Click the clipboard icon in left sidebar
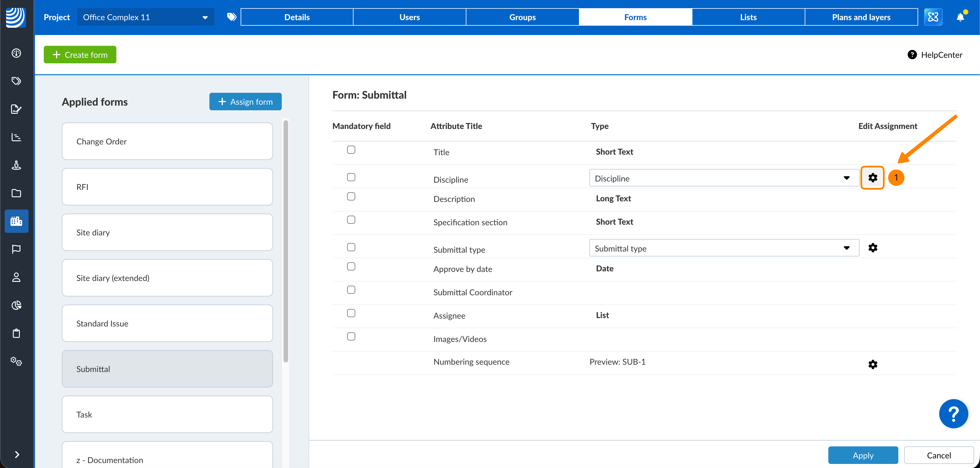The width and height of the screenshot is (980, 468). tap(16, 333)
